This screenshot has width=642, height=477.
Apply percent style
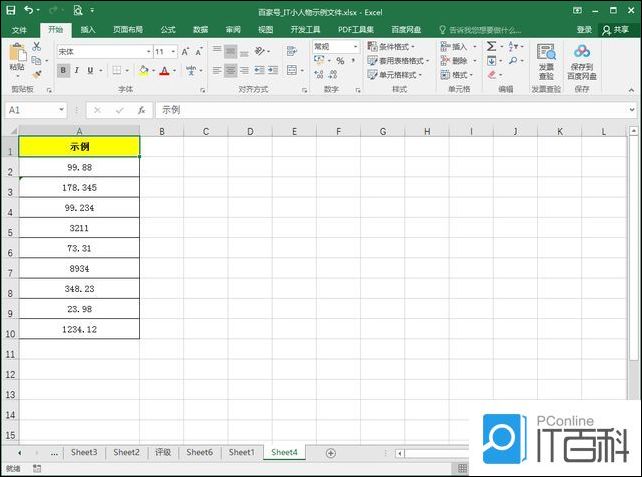tap(340, 61)
